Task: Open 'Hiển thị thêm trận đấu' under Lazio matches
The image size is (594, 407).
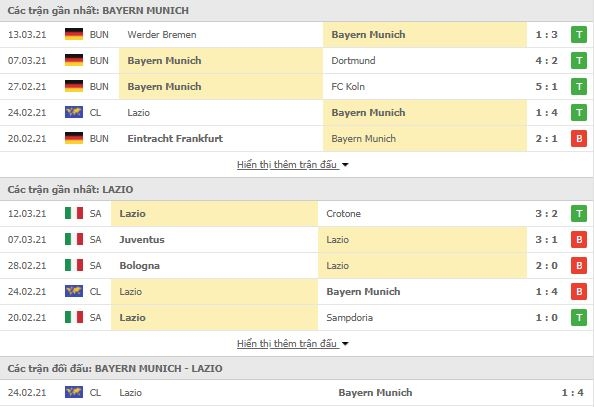Action: (x=287, y=343)
